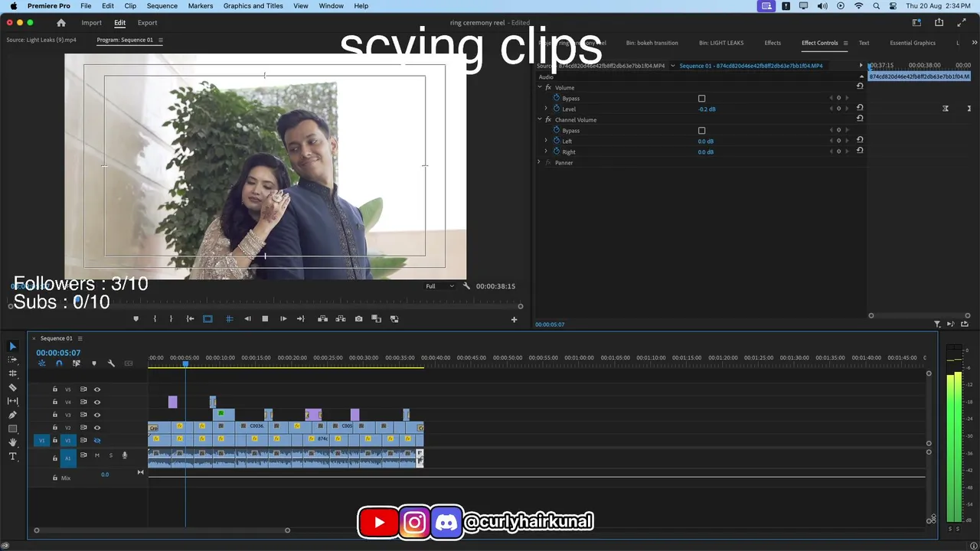
Task: Open the Markers menu
Action: (201, 6)
